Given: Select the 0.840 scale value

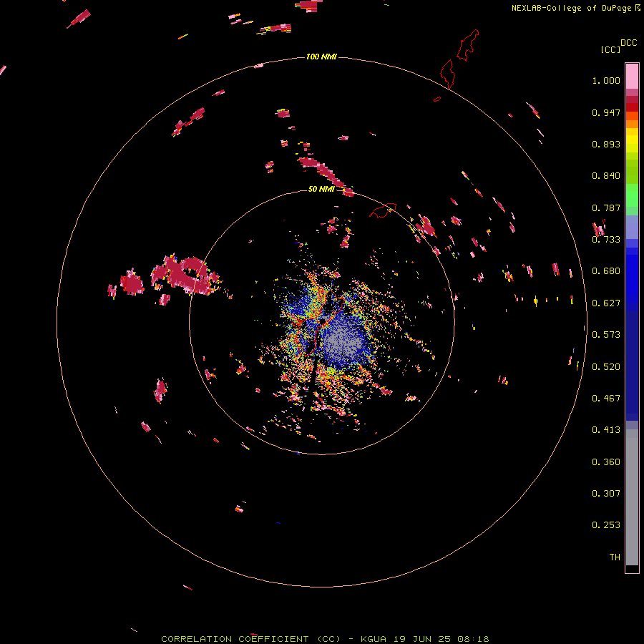Looking at the screenshot, I should 606,176.
